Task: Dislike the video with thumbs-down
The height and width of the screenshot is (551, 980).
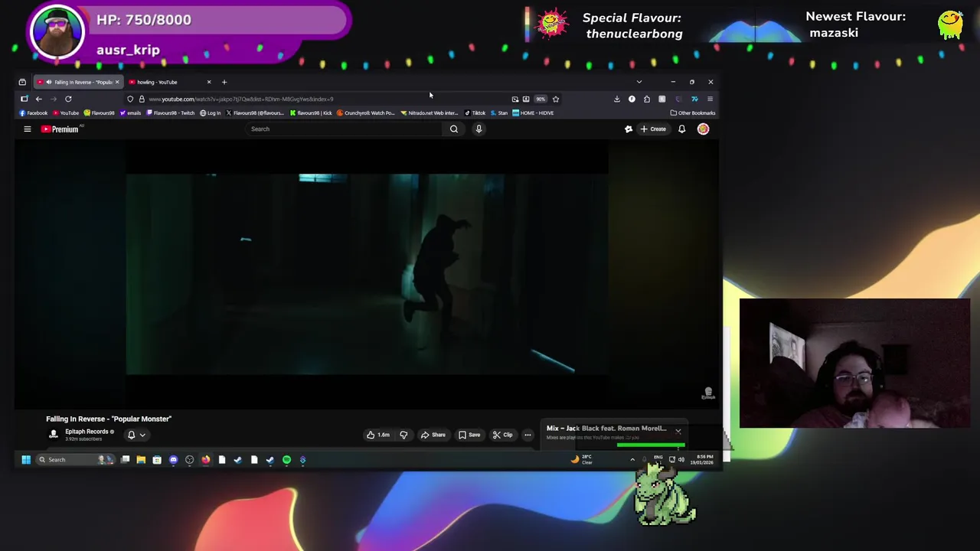Action: tap(403, 435)
